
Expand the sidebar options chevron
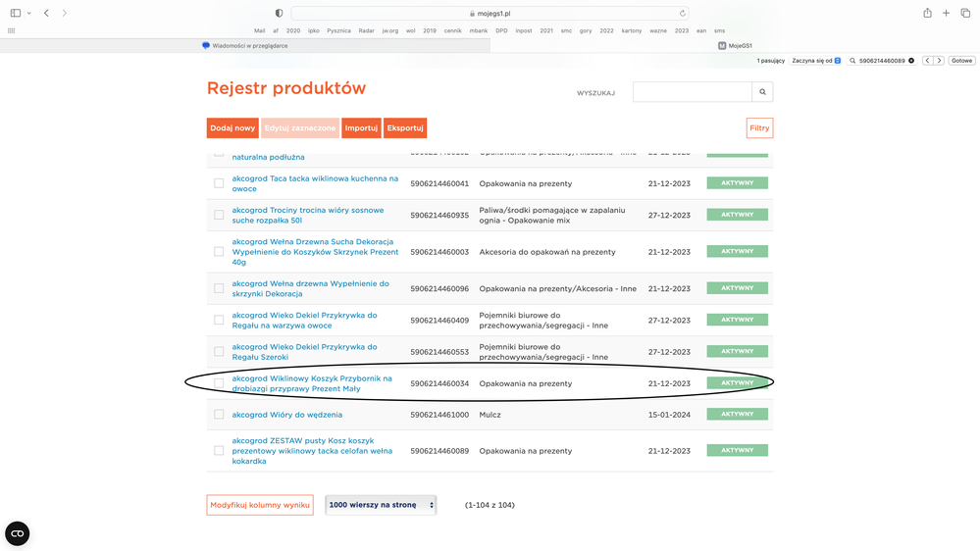point(29,13)
